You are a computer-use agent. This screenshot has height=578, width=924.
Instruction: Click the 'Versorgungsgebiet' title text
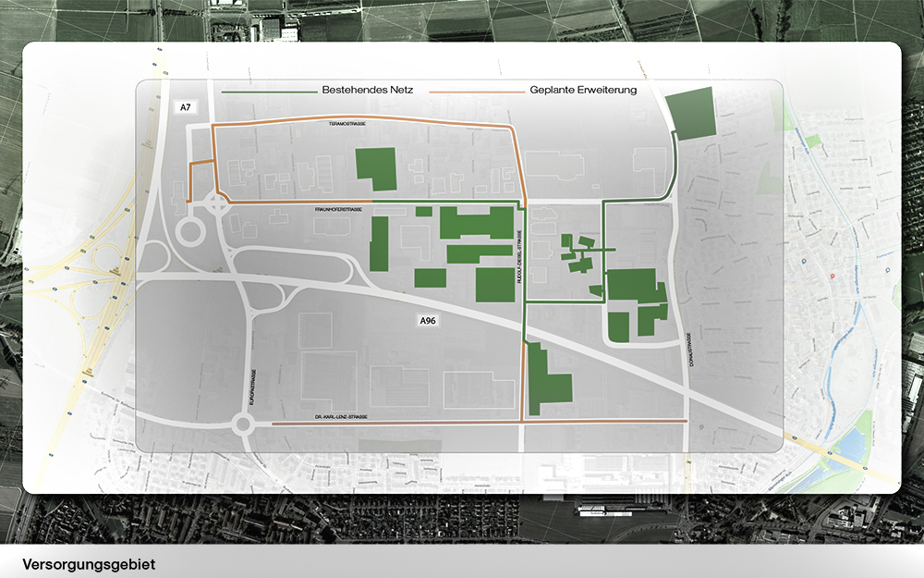(90, 564)
